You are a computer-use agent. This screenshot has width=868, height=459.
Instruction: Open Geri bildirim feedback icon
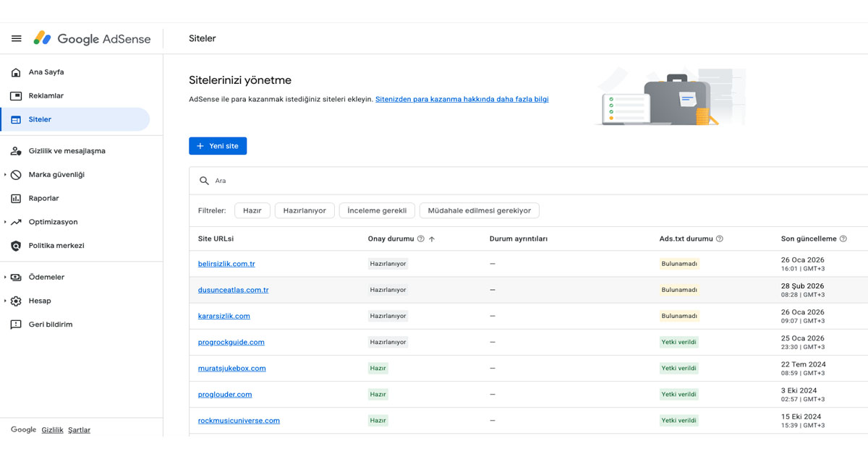click(15, 324)
